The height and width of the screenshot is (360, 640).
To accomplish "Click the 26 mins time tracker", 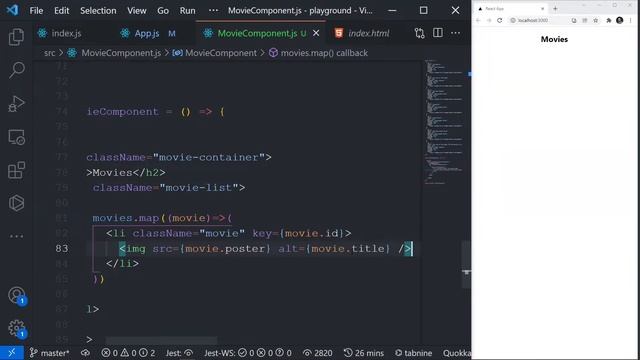I will pos(363,353).
